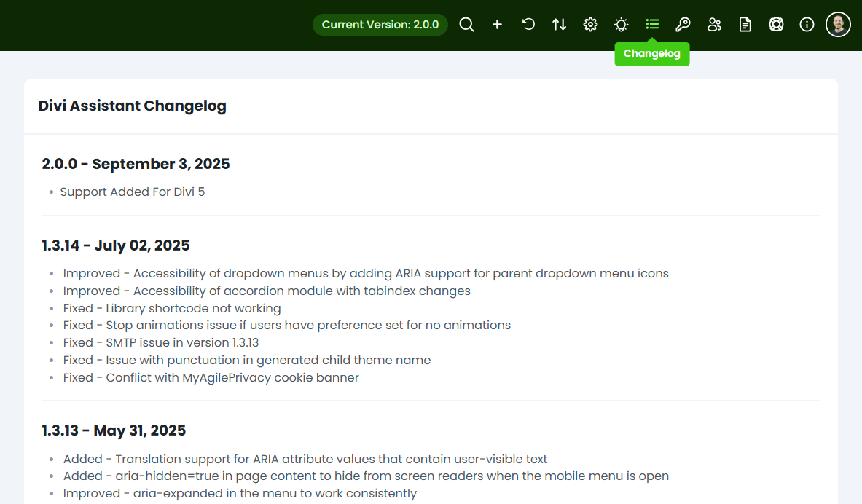The height and width of the screenshot is (504, 862).
Task: Click the lightbulb icon
Action: (x=621, y=25)
